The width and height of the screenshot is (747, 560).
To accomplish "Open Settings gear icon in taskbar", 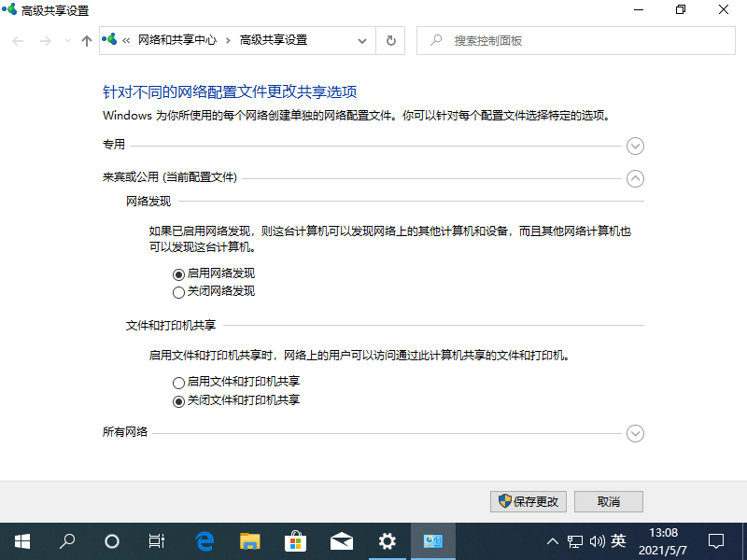I will click(387, 540).
